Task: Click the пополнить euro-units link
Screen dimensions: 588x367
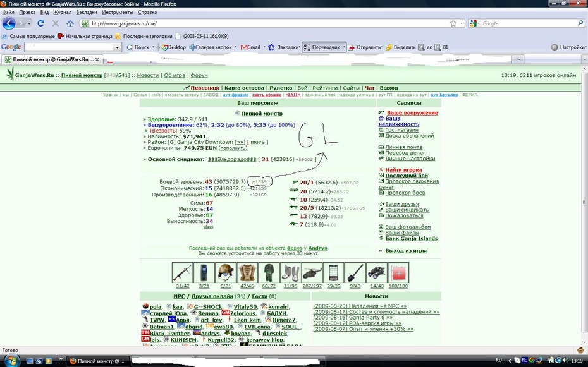Action: pyautogui.click(x=233, y=148)
